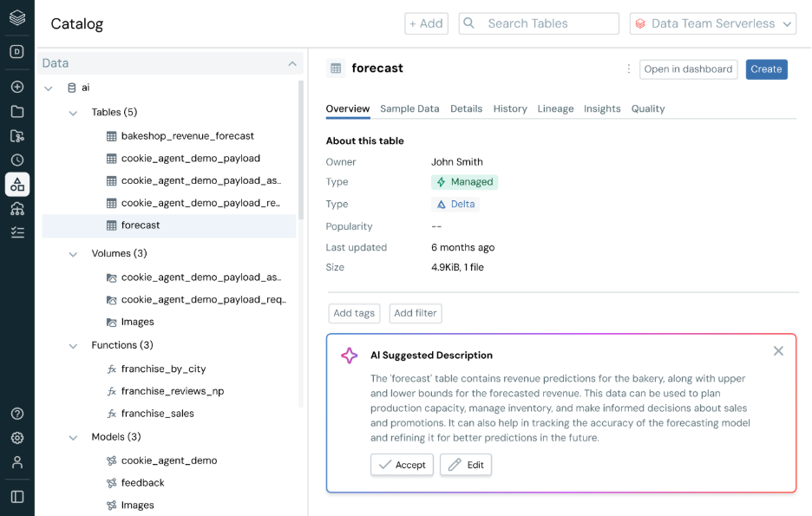The image size is (812, 516).
Task: Collapse the Tables (5) tree section
Action: tap(73, 111)
